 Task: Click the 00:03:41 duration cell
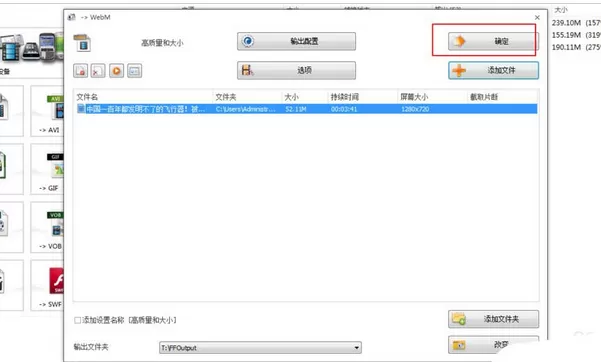pos(344,109)
